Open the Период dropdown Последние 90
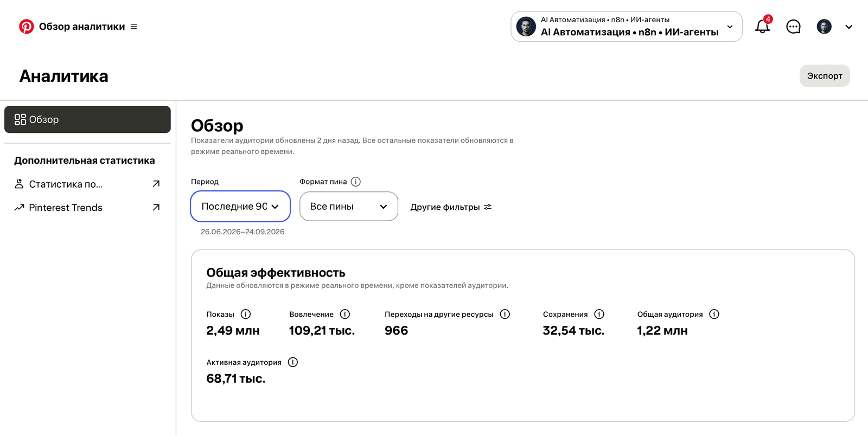 point(240,206)
